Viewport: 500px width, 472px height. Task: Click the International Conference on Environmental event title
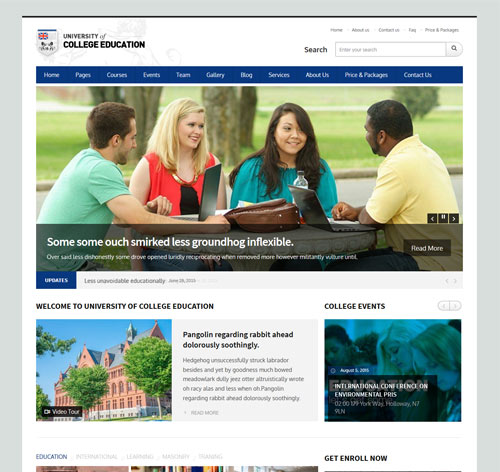(381, 390)
